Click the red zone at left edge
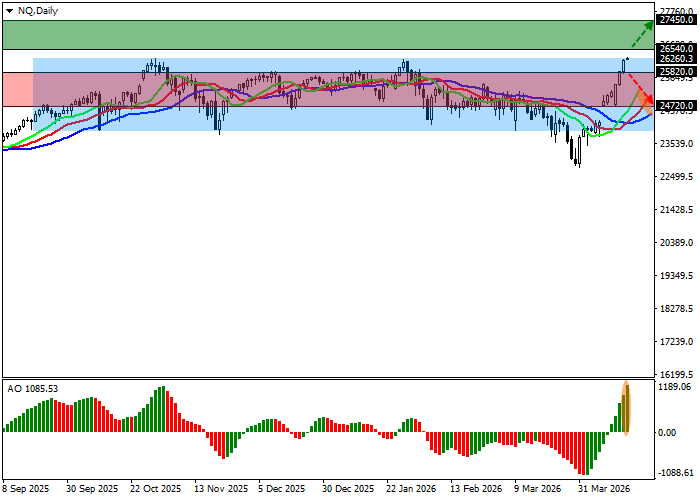The width and height of the screenshot is (700, 500). point(17,89)
